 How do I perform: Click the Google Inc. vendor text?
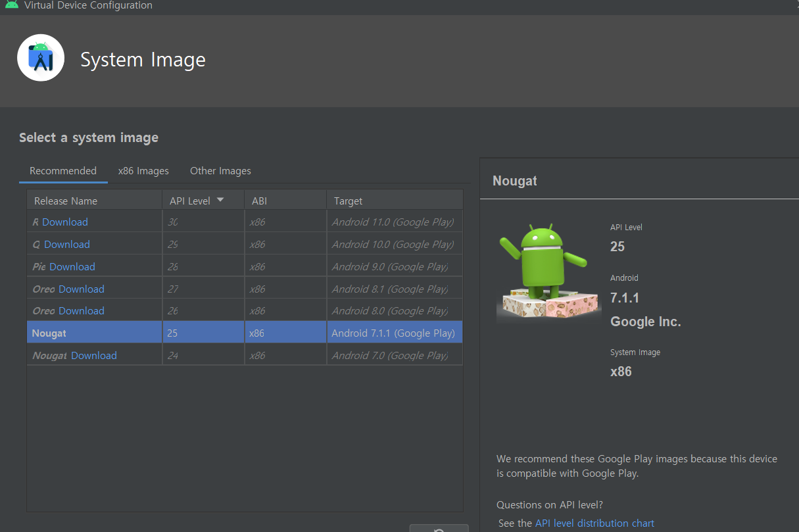tap(646, 322)
